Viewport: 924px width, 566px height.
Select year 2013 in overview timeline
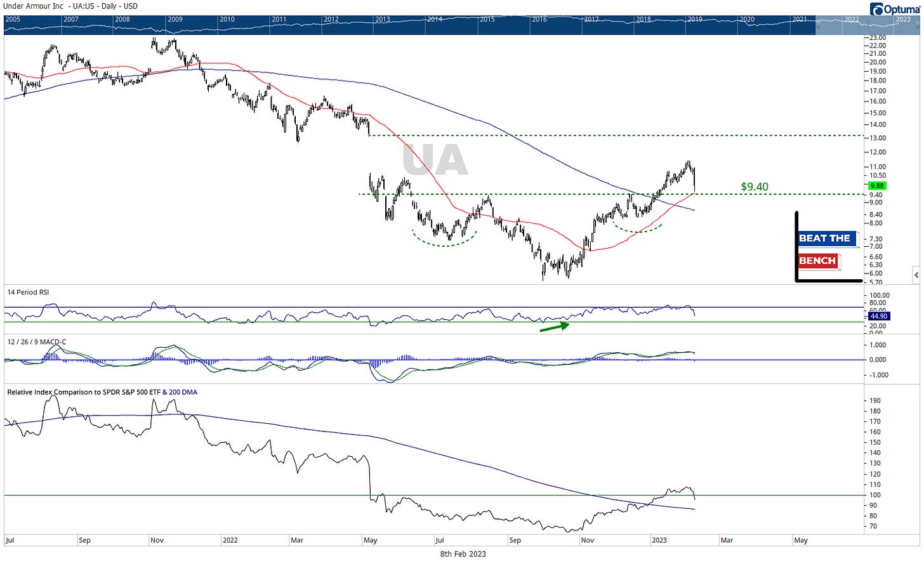coord(382,19)
